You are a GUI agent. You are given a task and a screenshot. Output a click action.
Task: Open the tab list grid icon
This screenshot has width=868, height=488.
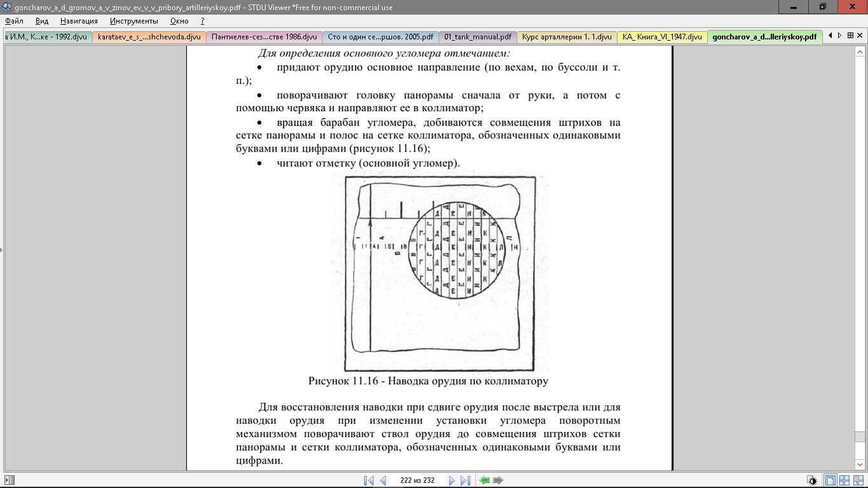(x=851, y=36)
